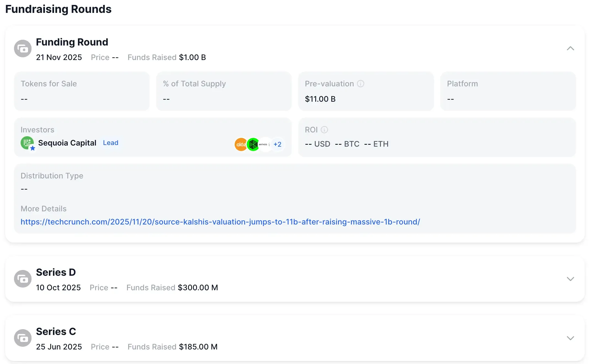Click the USD ROI value
The height and width of the screenshot is (364, 590).
click(x=318, y=144)
